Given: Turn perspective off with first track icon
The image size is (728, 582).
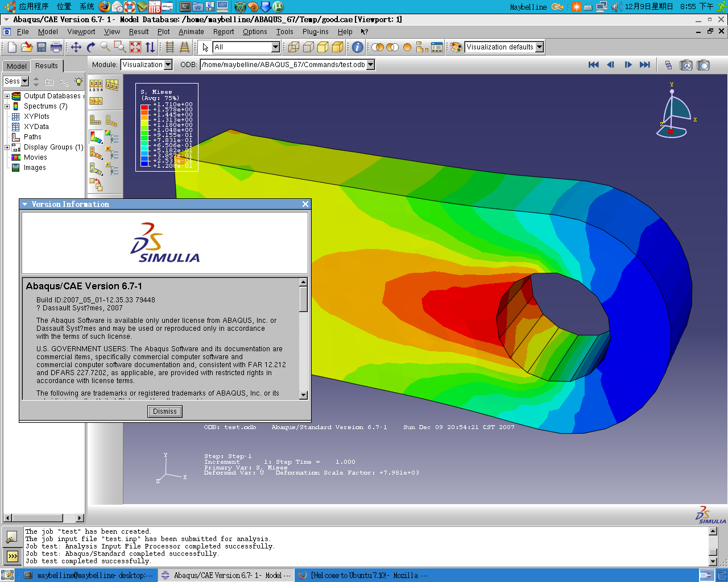Looking at the screenshot, I should [x=169, y=47].
